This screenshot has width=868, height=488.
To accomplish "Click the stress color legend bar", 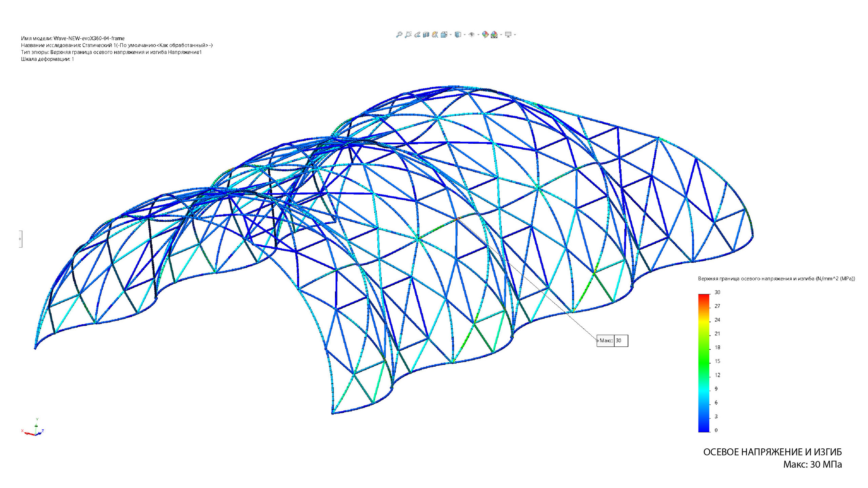I will pyautogui.click(x=704, y=363).
